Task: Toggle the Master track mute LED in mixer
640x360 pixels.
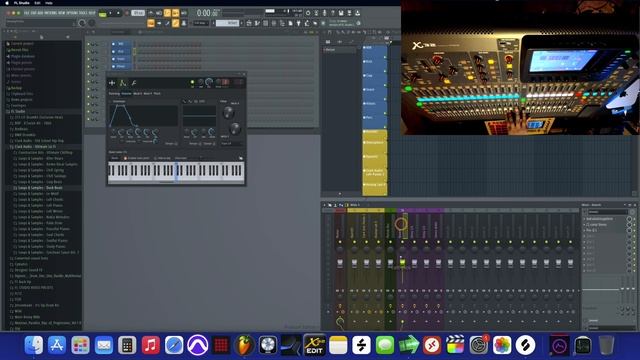Action: click(340, 242)
